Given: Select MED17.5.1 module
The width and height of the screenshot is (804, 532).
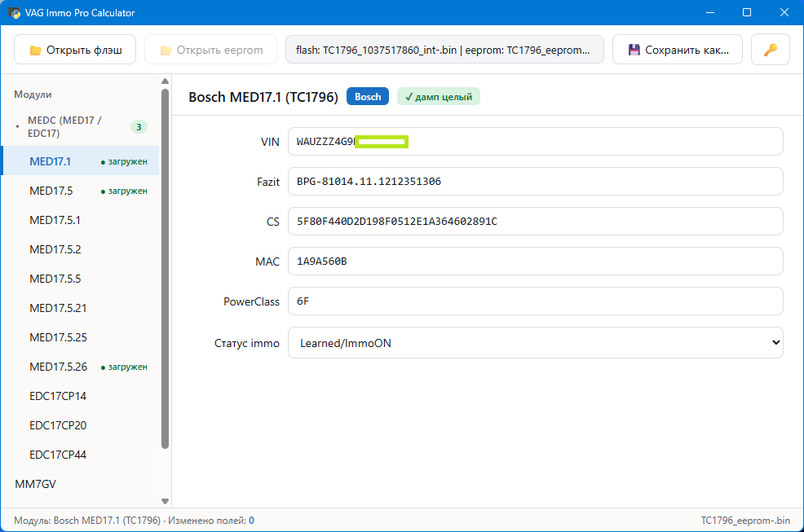Looking at the screenshot, I should point(79,220).
